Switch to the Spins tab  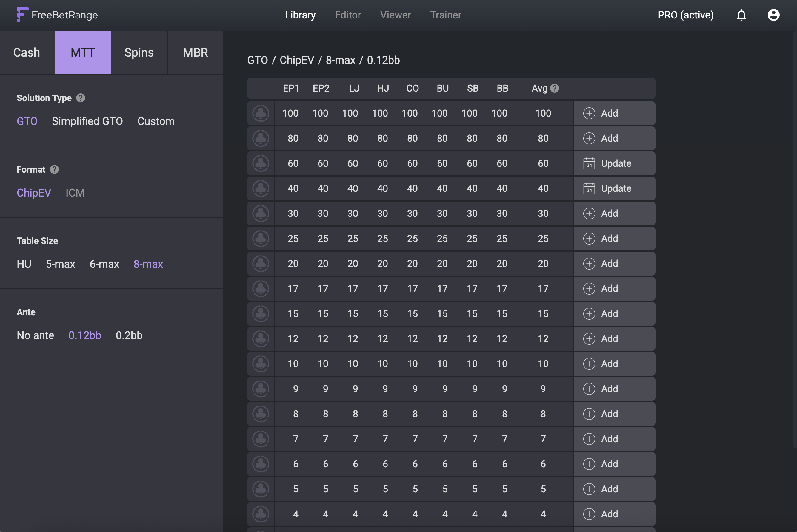[139, 52]
